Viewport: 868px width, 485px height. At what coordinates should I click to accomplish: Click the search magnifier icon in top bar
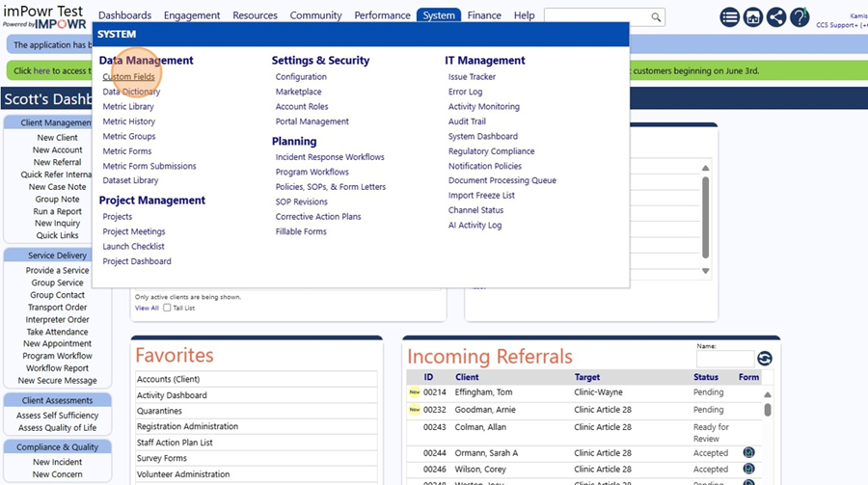coord(656,17)
